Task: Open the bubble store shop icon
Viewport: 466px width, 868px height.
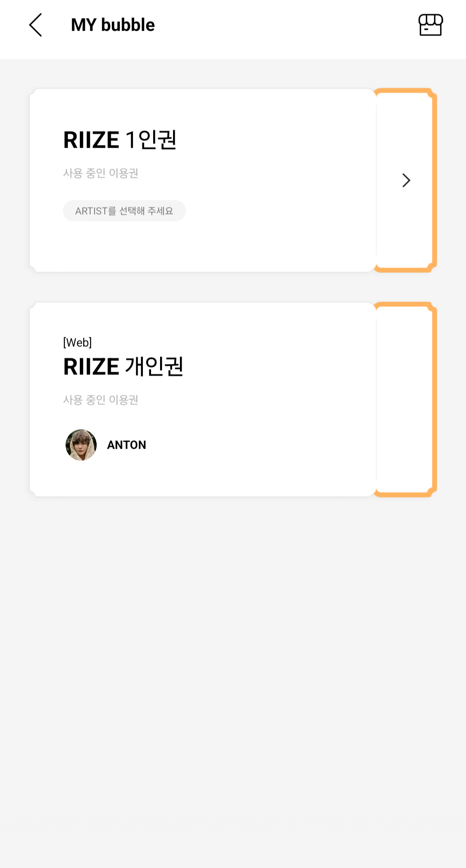Action: [430, 25]
